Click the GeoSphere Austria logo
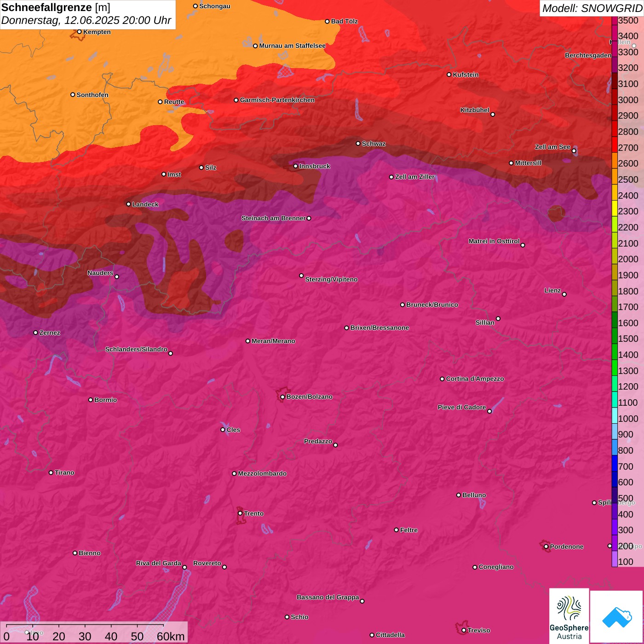Image resolution: width=644 pixels, height=644 pixels. pyautogui.click(x=569, y=615)
